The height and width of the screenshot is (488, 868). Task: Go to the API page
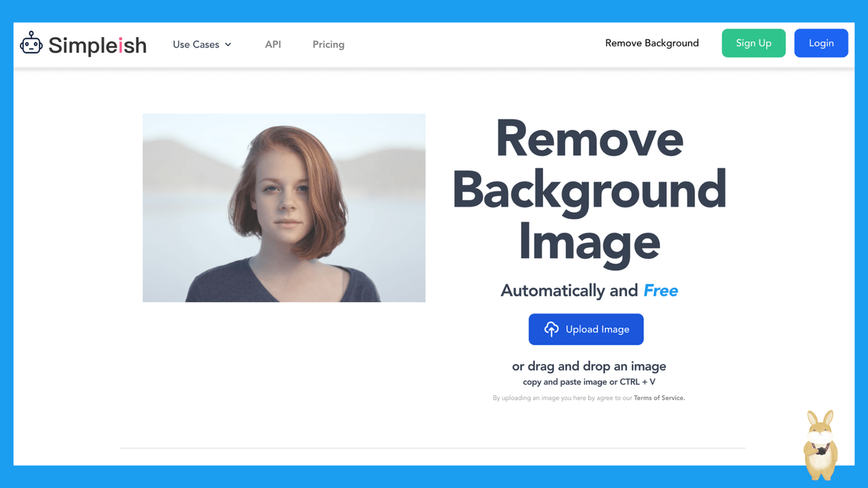273,45
